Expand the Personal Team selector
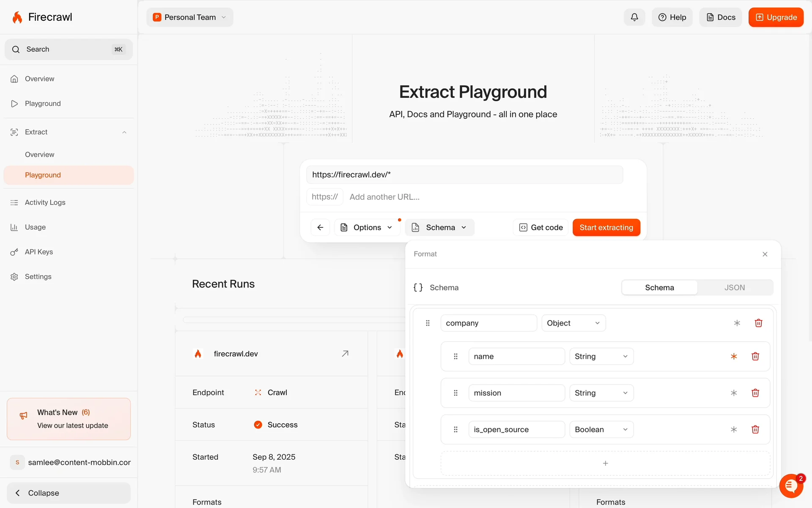 tap(190, 17)
